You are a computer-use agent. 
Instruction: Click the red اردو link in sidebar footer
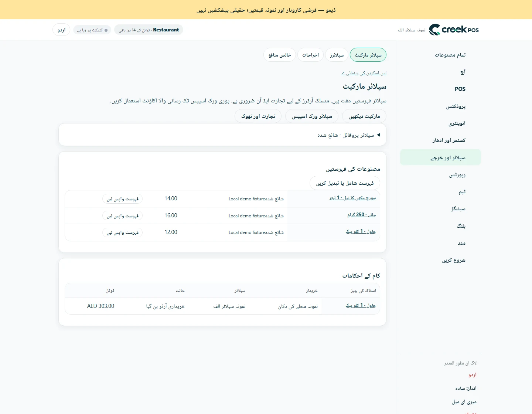coord(473,375)
